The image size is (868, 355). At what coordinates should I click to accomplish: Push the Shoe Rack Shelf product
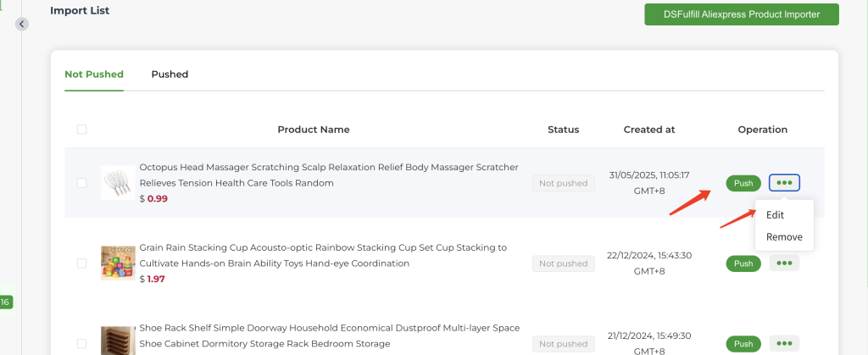[743, 343]
